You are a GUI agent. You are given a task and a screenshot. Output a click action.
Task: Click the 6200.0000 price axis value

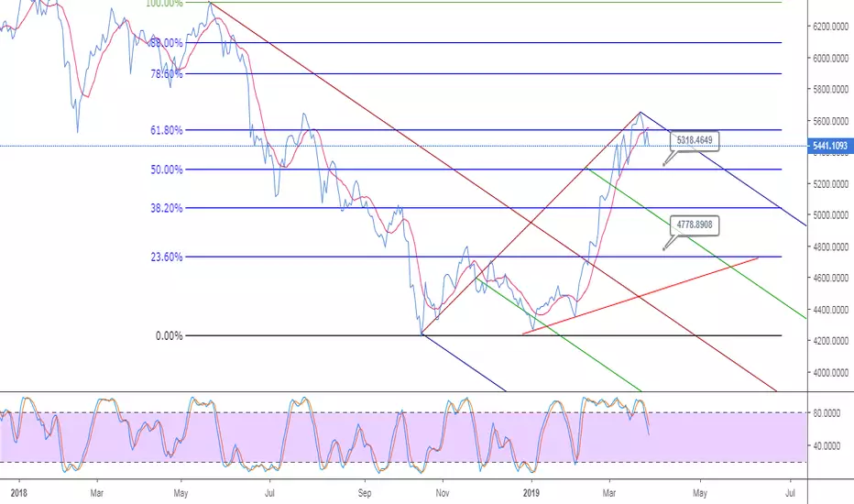click(830, 27)
